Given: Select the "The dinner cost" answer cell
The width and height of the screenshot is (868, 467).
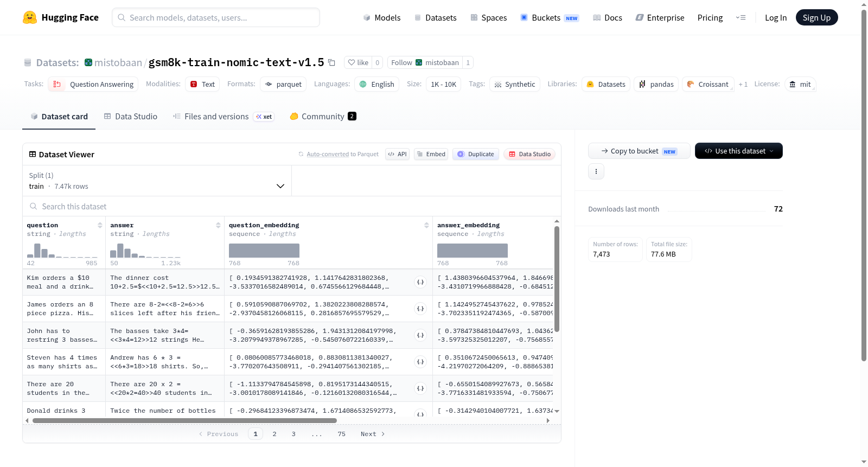Looking at the screenshot, I should (165, 282).
